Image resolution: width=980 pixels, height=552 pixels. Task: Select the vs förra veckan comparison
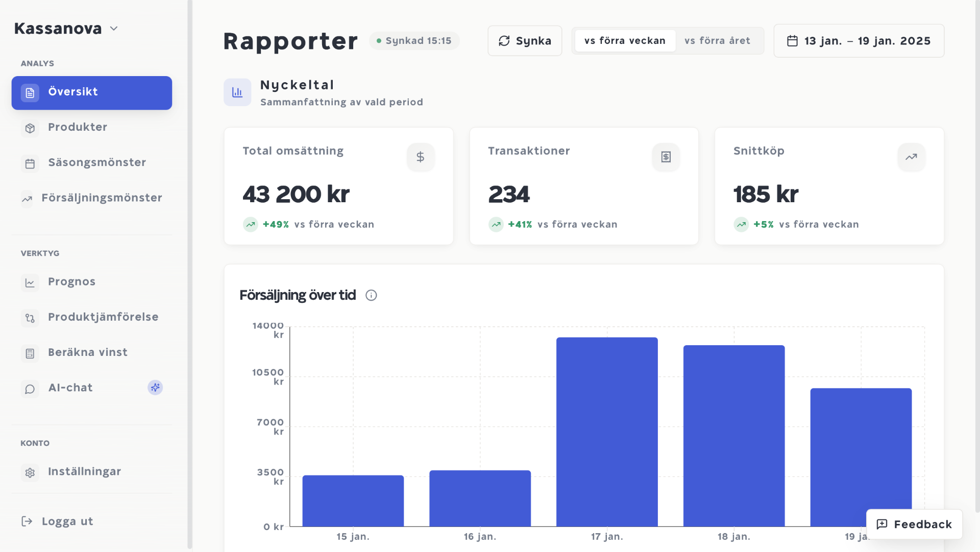click(x=625, y=41)
